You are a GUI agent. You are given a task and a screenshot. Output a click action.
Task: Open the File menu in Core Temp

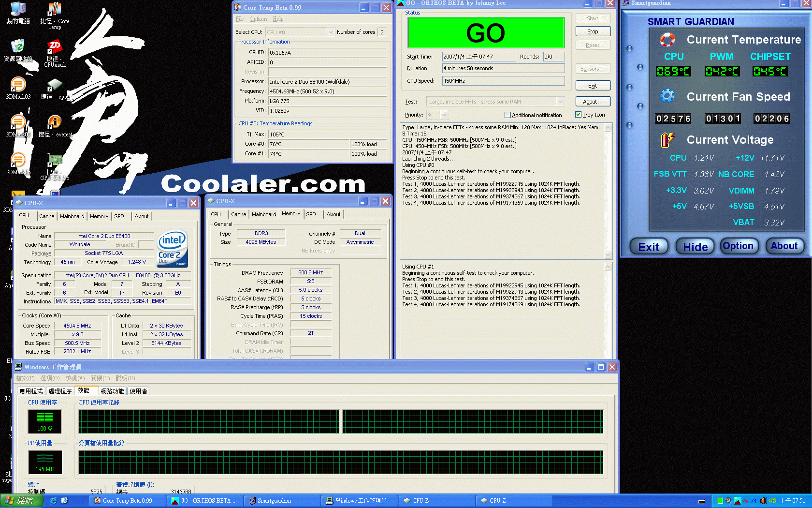pos(240,19)
